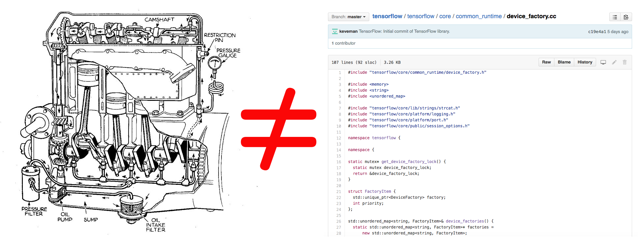
Task: Click the History button
Action: 585,62
